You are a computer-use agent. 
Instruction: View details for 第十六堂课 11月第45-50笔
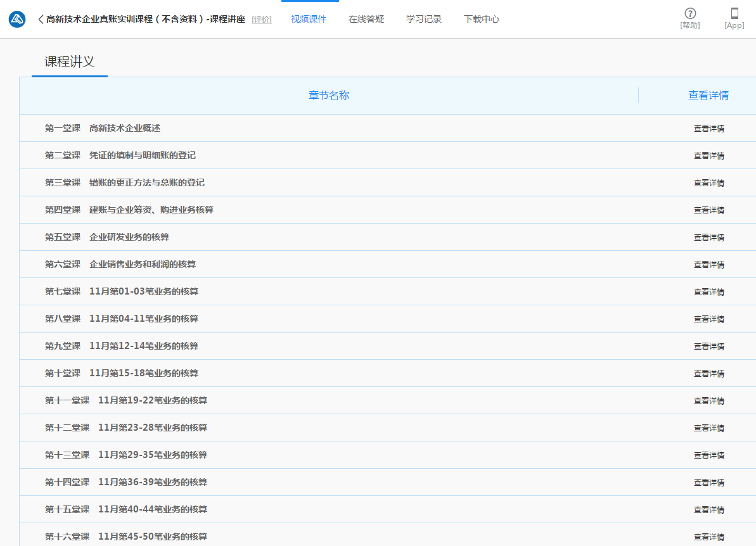click(708, 537)
